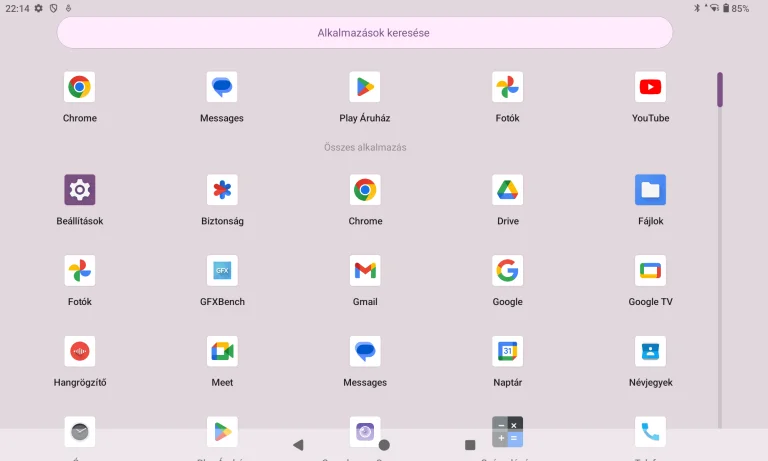Tap the shield icon in status bar
Image resolution: width=768 pixels, height=461 pixels.
(x=53, y=8)
